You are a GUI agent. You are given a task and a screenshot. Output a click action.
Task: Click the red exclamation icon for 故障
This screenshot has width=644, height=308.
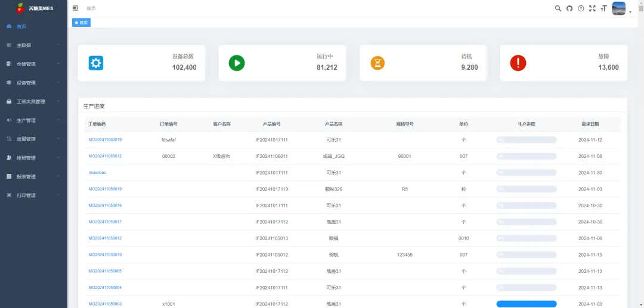518,63
